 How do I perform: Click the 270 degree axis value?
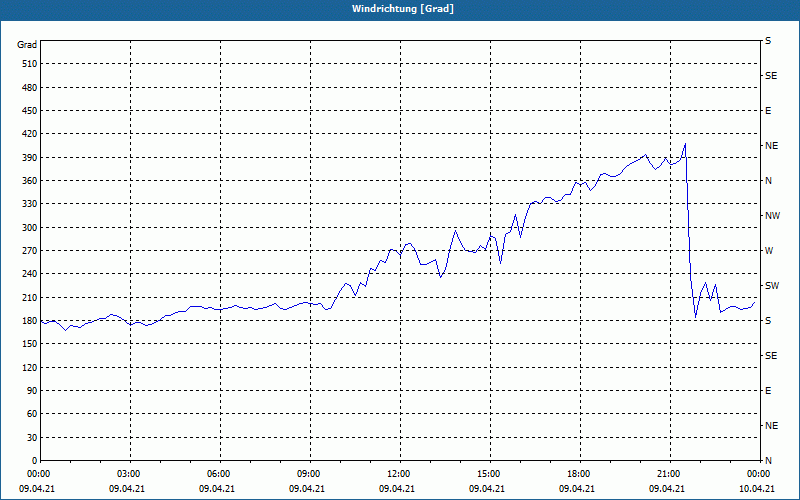tap(30, 251)
